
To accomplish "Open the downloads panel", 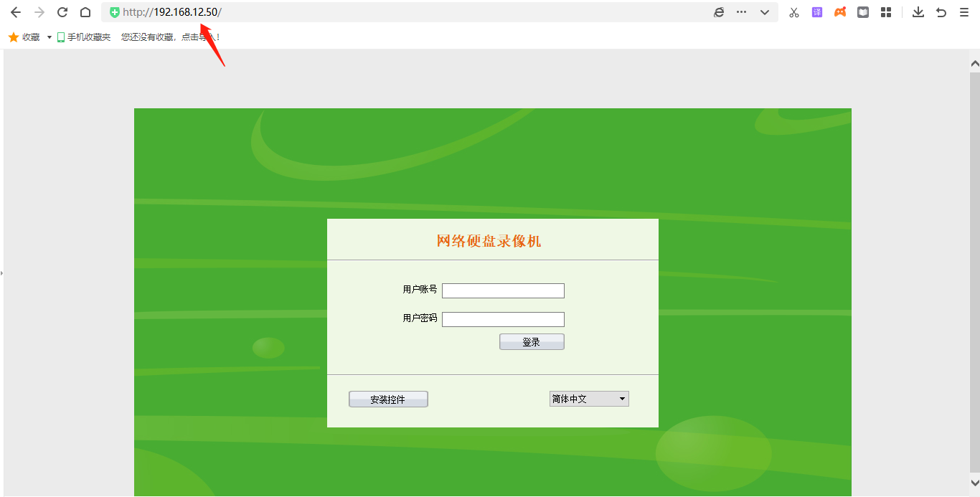I will click(918, 12).
